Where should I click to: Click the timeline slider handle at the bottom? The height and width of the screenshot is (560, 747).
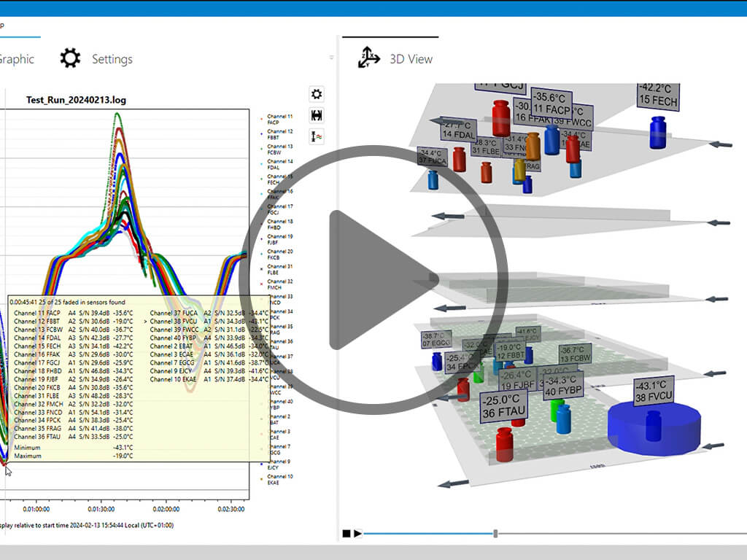(496, 533)
